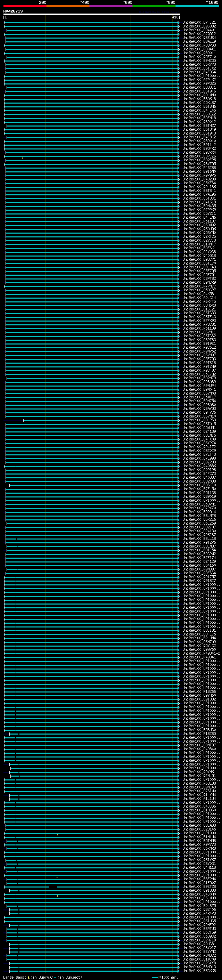Select label UniRef100_A7PXZ0
This screenshot has height=980, width=222.
point(199,508)
